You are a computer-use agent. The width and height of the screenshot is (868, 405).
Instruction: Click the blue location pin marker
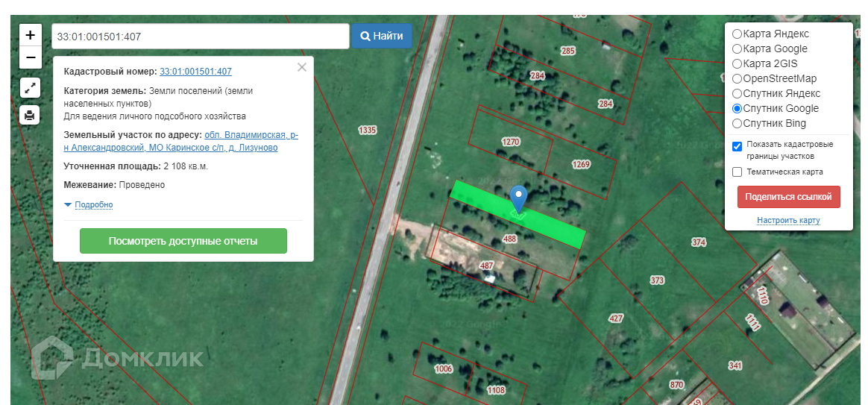coord(518,199)
